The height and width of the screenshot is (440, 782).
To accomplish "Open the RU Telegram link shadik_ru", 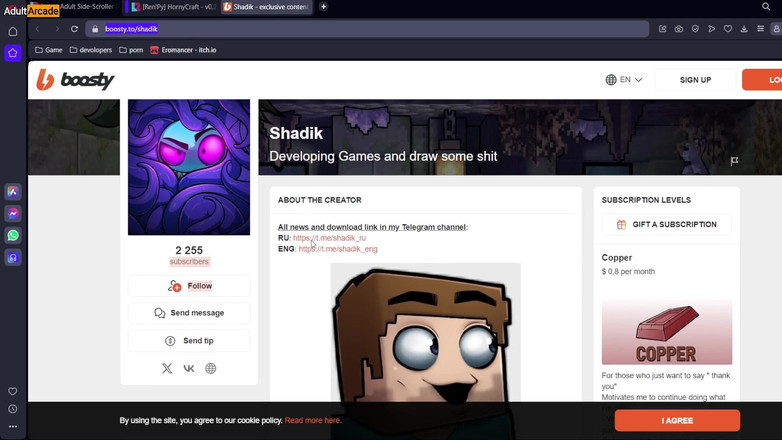I will click(329, 238).
